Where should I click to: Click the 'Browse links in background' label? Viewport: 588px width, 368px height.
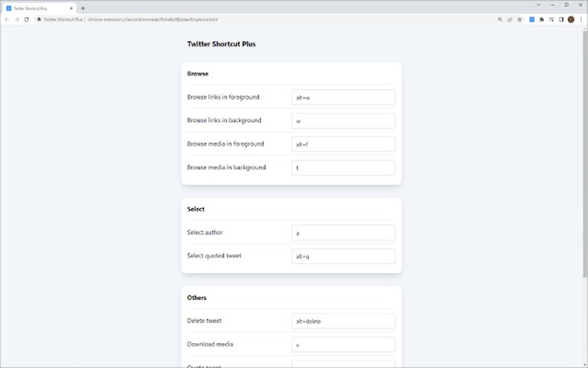pos(224,120)
